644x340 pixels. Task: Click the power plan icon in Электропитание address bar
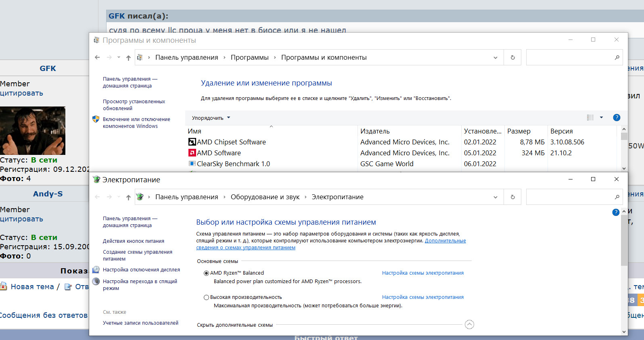tap(140, 197)
